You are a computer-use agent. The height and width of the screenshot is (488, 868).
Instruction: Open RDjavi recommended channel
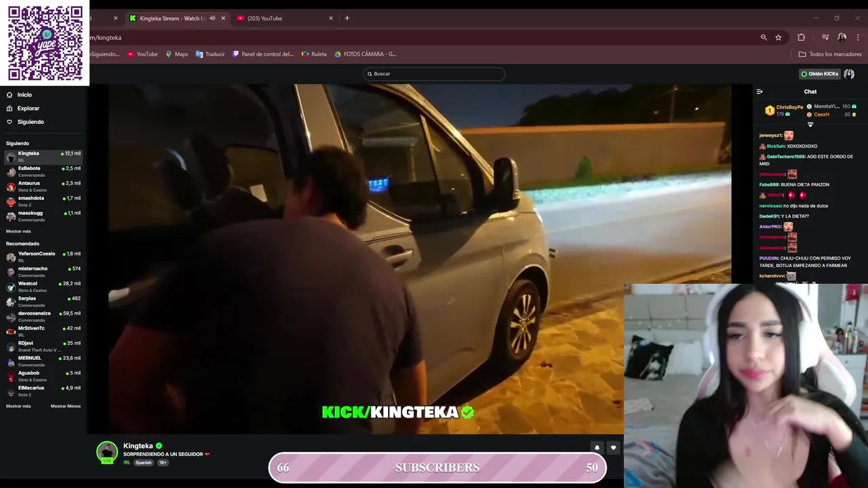(x=43, y=346)
